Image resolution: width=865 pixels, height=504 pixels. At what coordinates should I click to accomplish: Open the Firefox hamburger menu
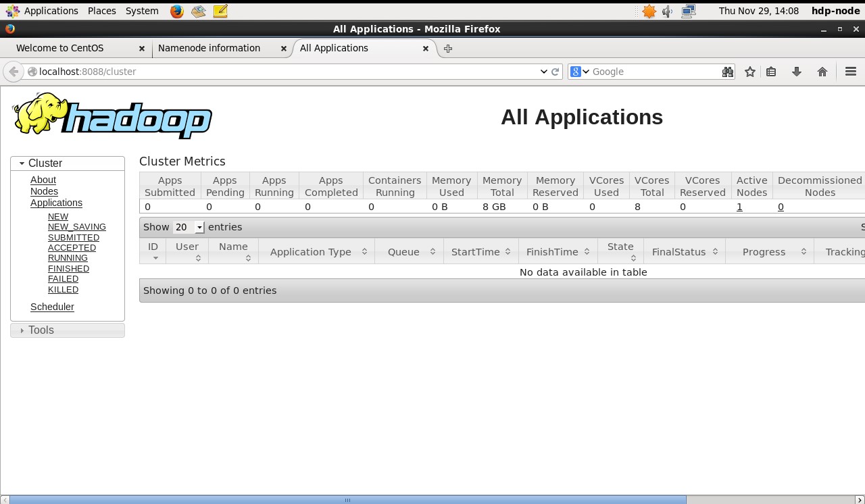pyautogui.click(x=851, y=72)
